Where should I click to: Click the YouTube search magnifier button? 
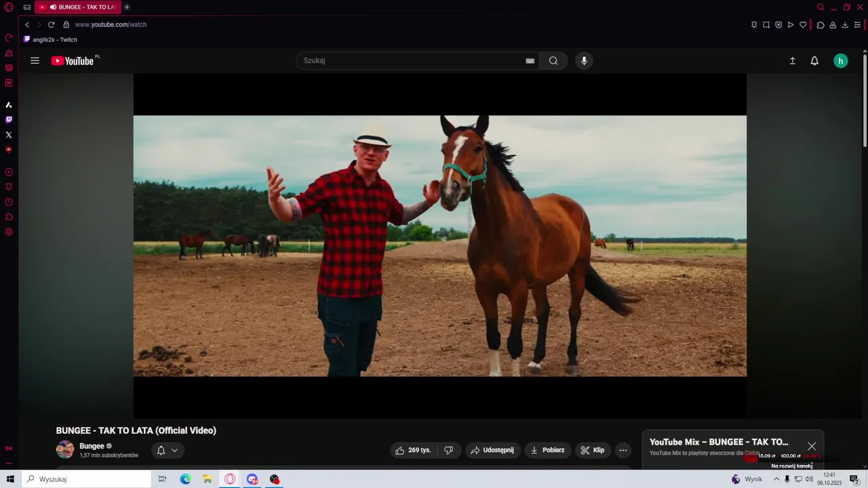click(x=553, y=61)
